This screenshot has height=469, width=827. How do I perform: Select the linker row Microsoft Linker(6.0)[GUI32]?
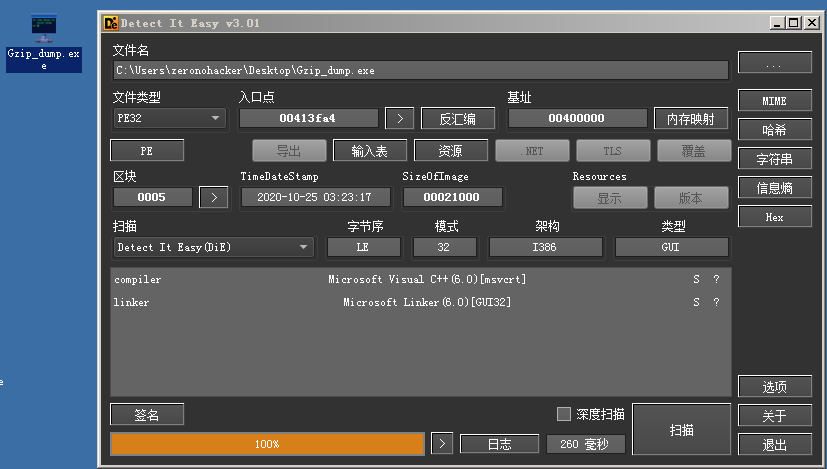point(420,302)
